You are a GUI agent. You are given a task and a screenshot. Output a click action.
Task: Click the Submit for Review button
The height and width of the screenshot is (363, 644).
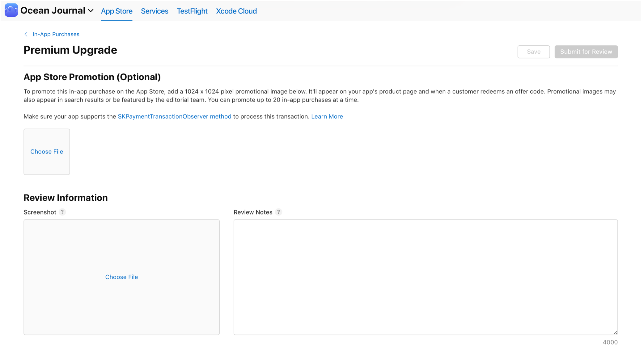point(586,52)
